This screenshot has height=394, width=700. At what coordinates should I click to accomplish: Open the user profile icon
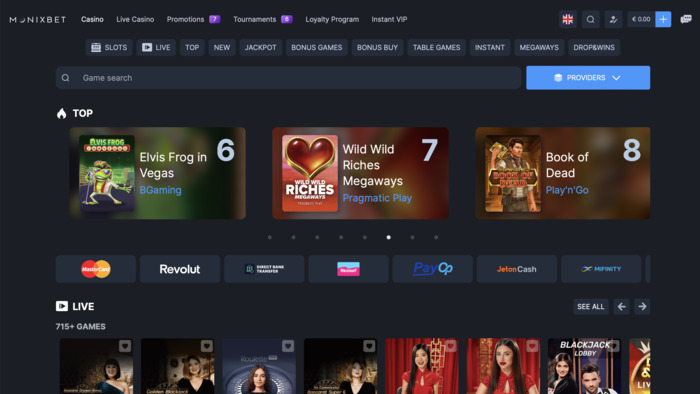pyautogui.click(x=613, y=19)
